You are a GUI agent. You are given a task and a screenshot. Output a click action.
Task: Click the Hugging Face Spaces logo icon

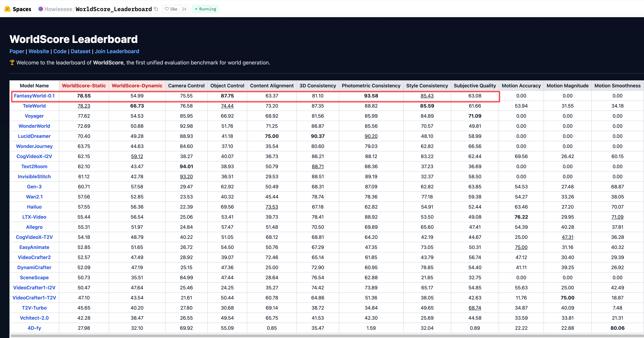pyautogui.click(x=7, y=9)
